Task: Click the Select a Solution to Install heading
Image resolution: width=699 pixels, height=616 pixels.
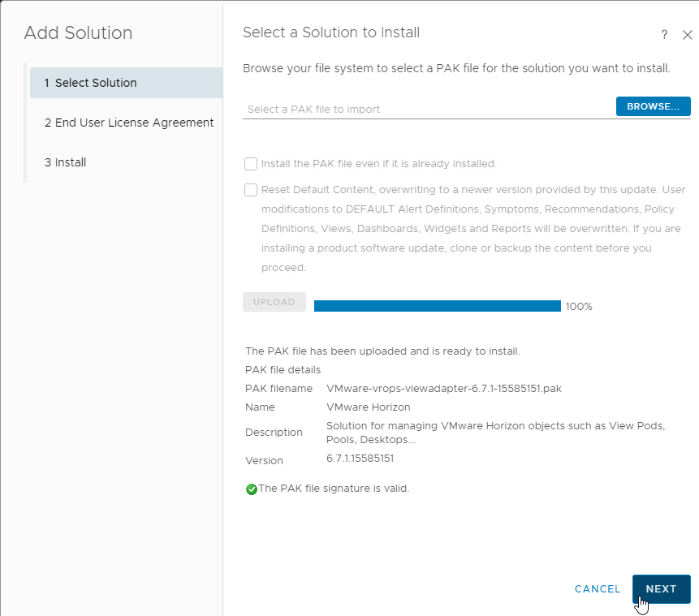Action: (x=331, y=32)
